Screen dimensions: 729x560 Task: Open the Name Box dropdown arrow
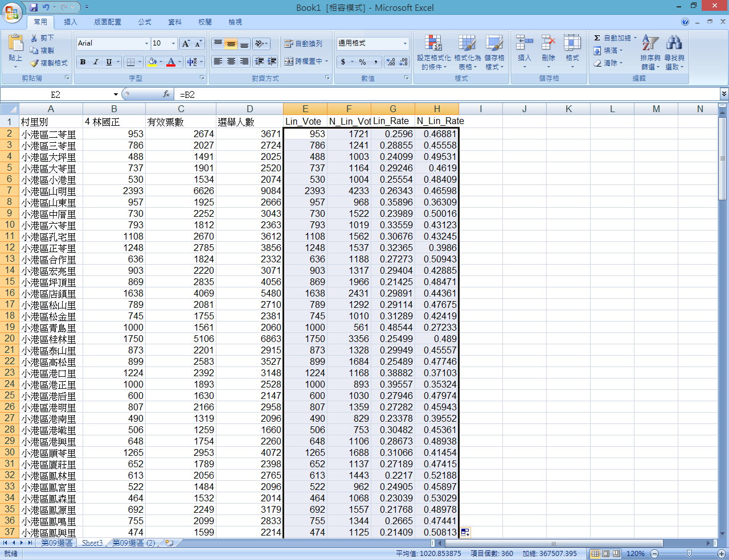116,94
